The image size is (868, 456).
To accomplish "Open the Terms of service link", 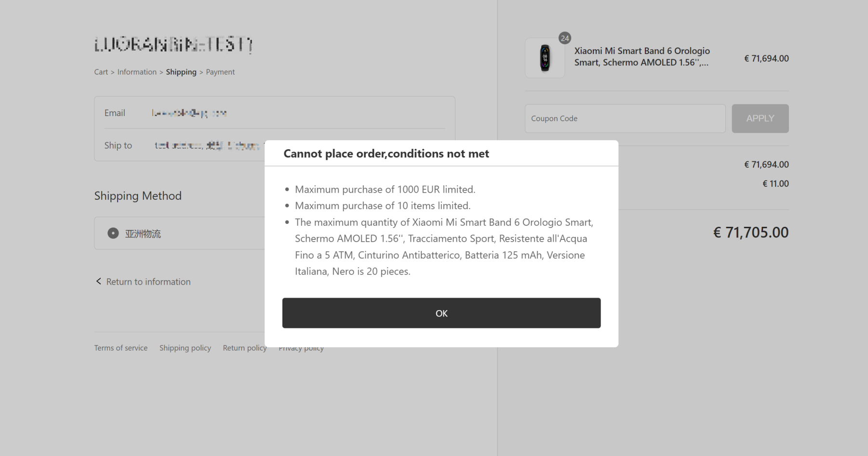I will [120, 348].
